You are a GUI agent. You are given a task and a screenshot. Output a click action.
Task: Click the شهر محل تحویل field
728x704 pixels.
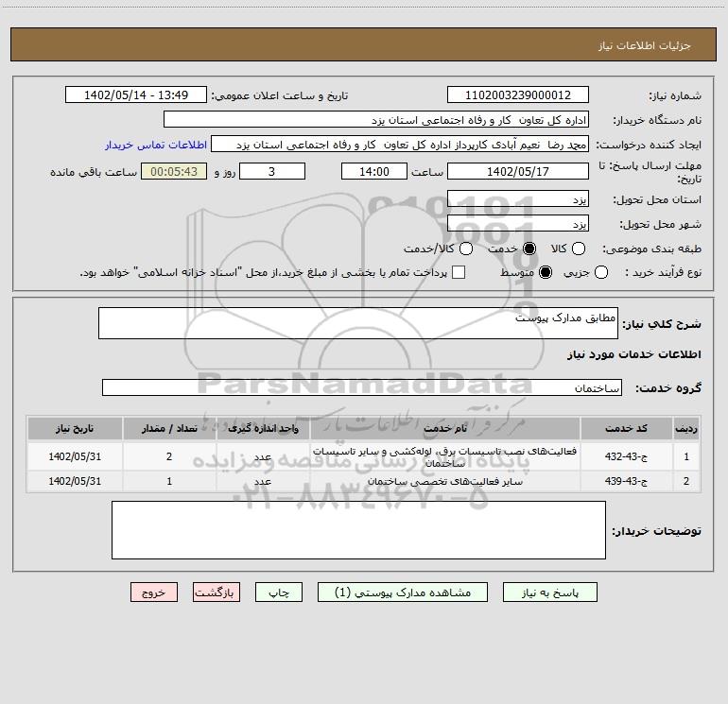coord(518,223)
